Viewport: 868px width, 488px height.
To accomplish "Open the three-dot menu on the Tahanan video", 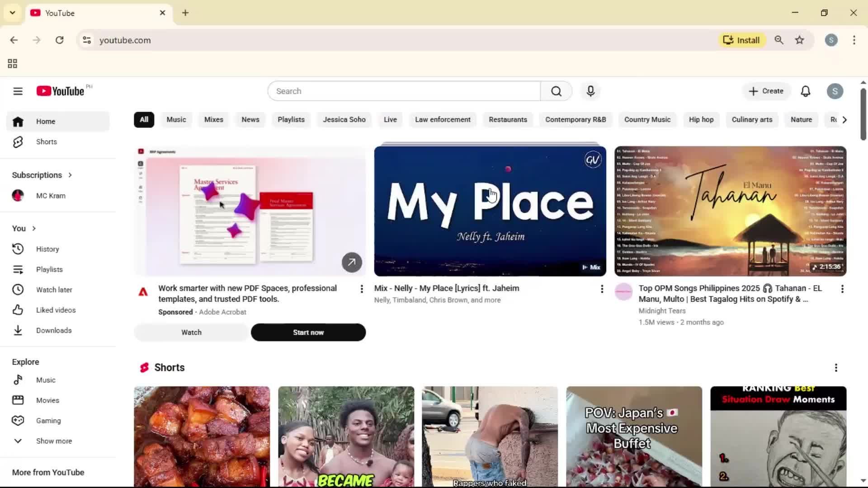I will (x=842, y=289).
